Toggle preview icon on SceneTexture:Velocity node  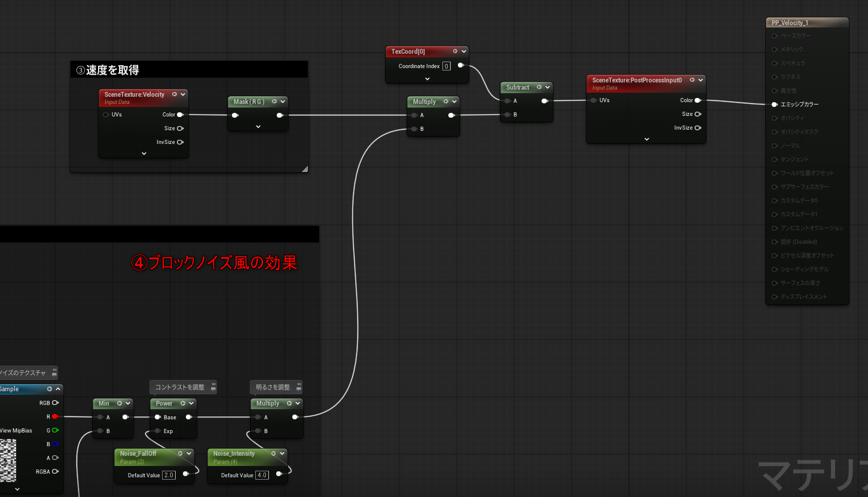click(x=175, y=94)
